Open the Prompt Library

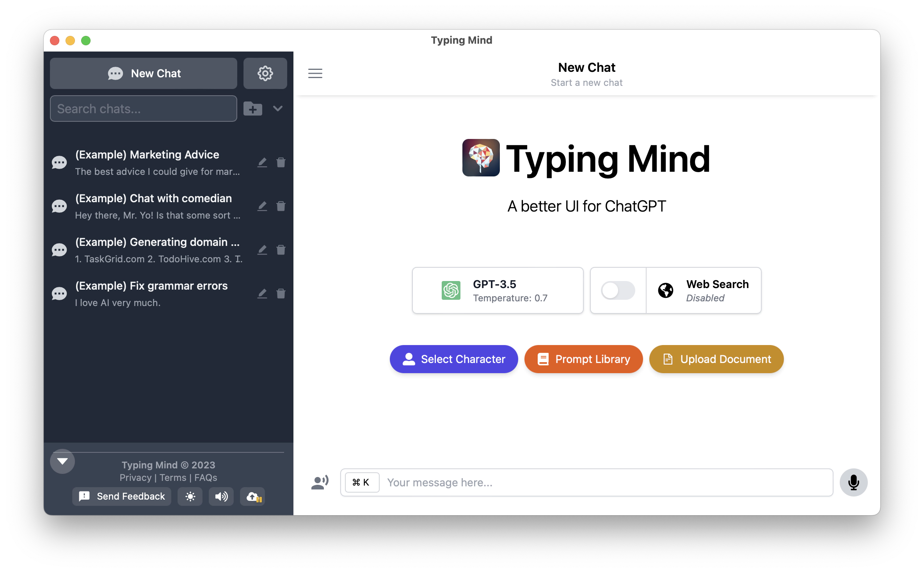coord(584,359)
